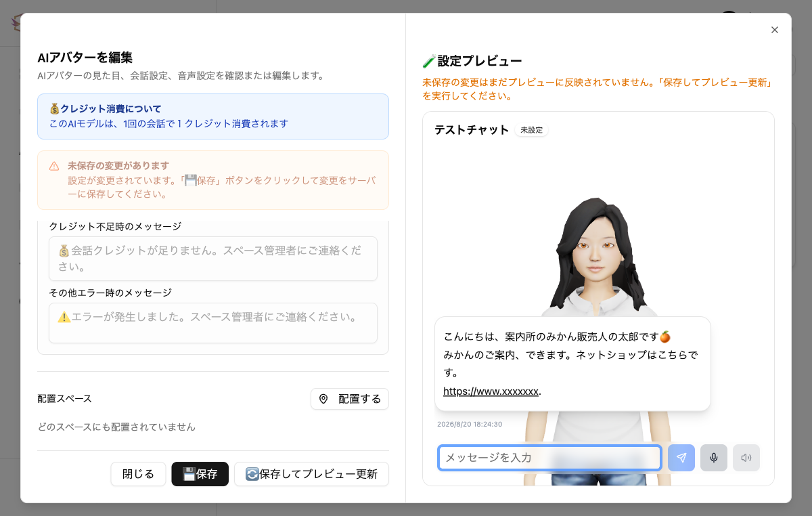Click the テストチャット title
812x516 pixels.
(472, 130)
